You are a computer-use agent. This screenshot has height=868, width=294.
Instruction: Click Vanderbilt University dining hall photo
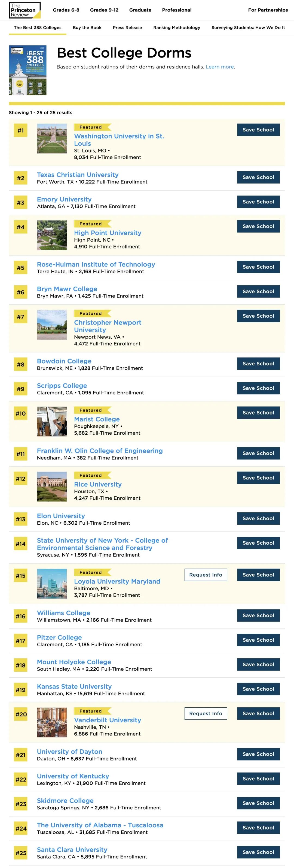(52, 722)
